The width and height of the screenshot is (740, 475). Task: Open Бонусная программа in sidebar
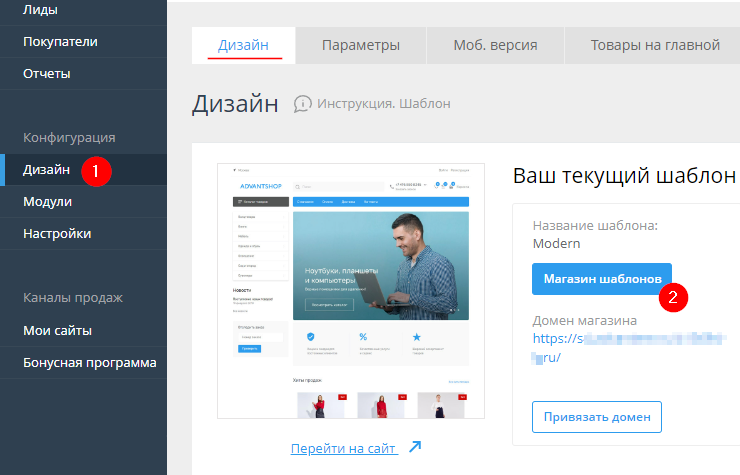point(89,362)
